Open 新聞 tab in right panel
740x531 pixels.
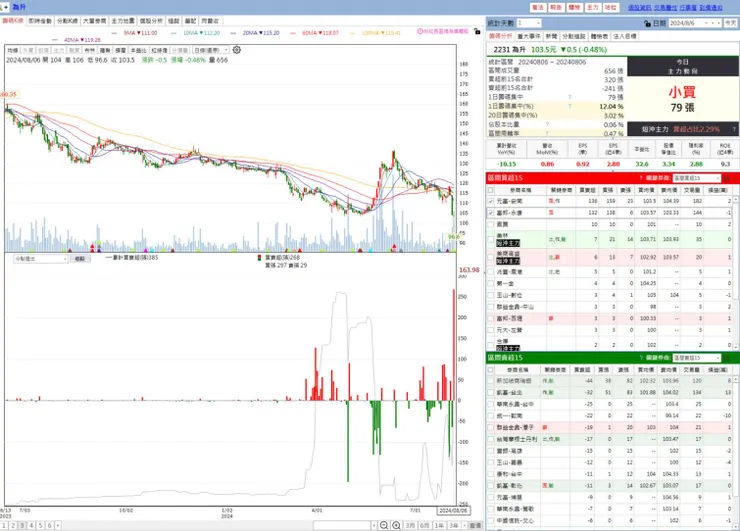[x=551, y=36]
